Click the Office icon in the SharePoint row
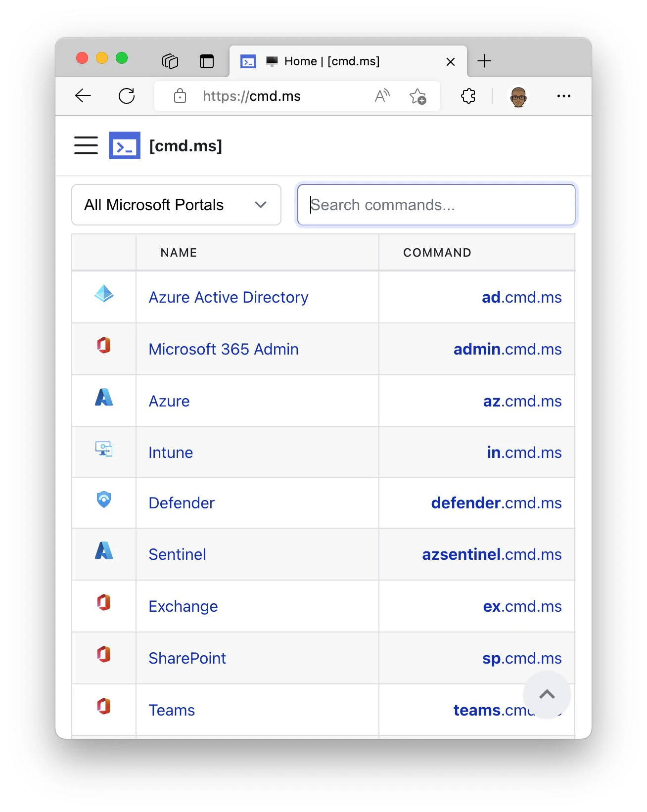This screenshot has height=812, width=647. [104, 654]
